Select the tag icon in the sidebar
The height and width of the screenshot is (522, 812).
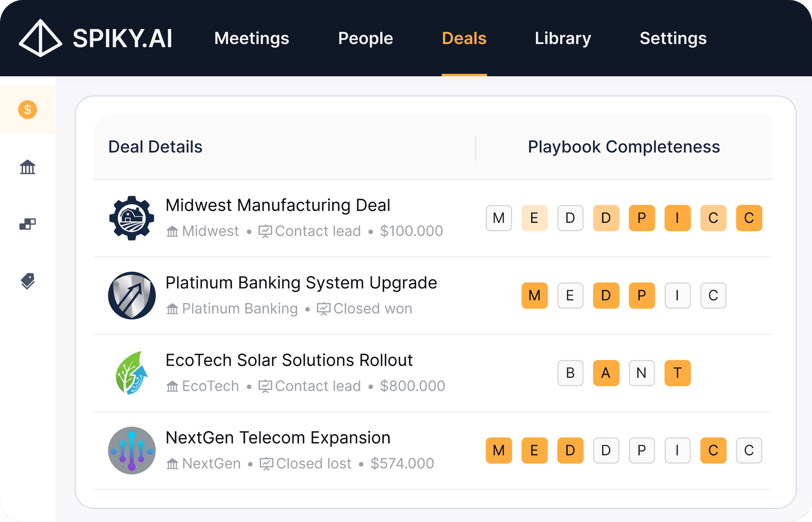27,281
